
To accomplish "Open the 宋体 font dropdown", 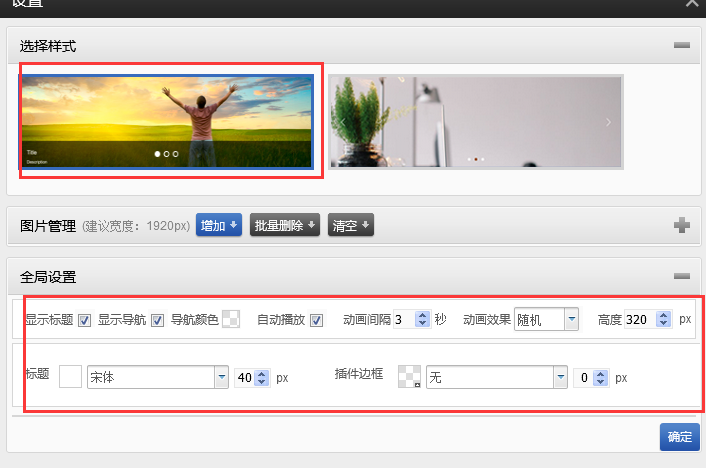I will pyautogui.click(x=158, y=377).
